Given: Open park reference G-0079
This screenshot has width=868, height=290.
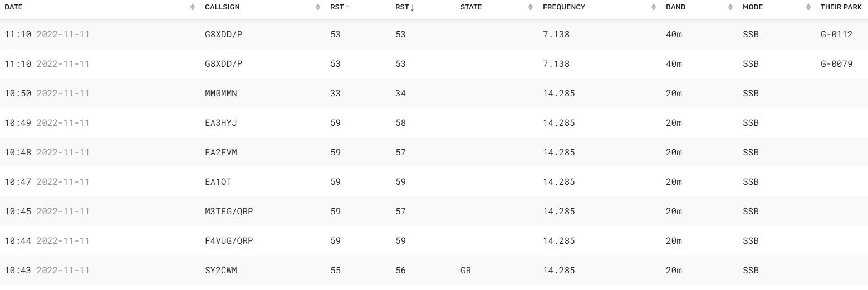Looking at the screenshot, I should click(836, 64).
